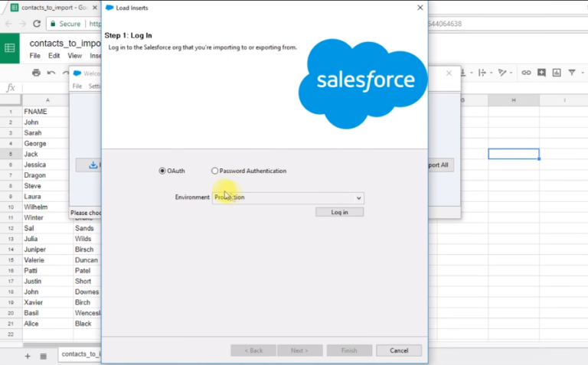588x365 pixels.
Task: Click the Insert comment icon
Action: point(541,73)
